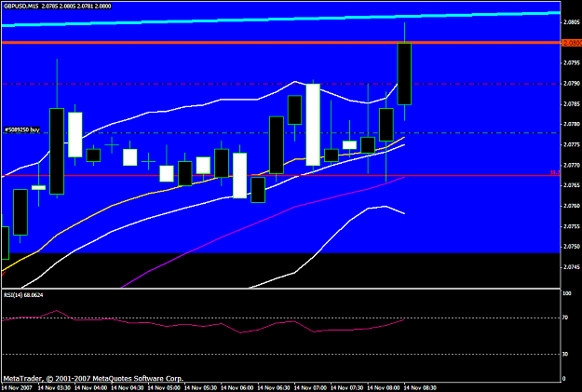
Task: Click the 2.0760 price scale label
Action: pyautogui.click(x=572, y=206)
